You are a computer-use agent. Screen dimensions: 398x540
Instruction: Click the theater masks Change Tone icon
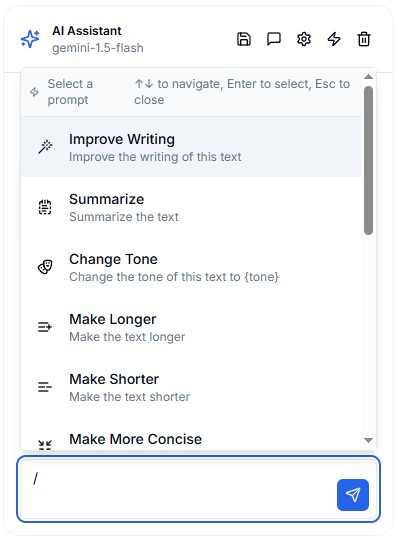click(45, 267)
